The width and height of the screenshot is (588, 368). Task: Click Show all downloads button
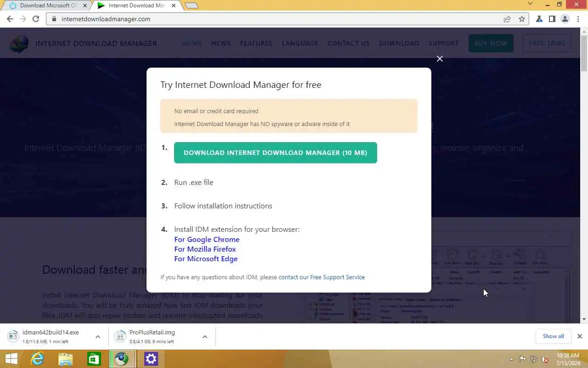(x=553, y=336)
